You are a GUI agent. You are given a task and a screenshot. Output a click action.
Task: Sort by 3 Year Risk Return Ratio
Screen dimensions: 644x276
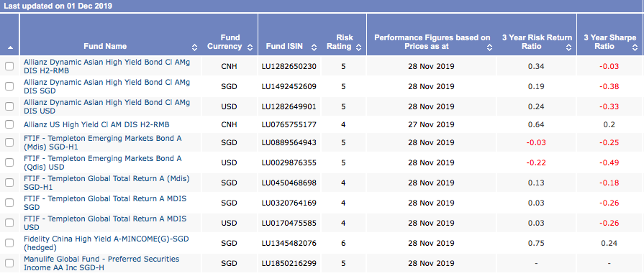coord(568,47)
